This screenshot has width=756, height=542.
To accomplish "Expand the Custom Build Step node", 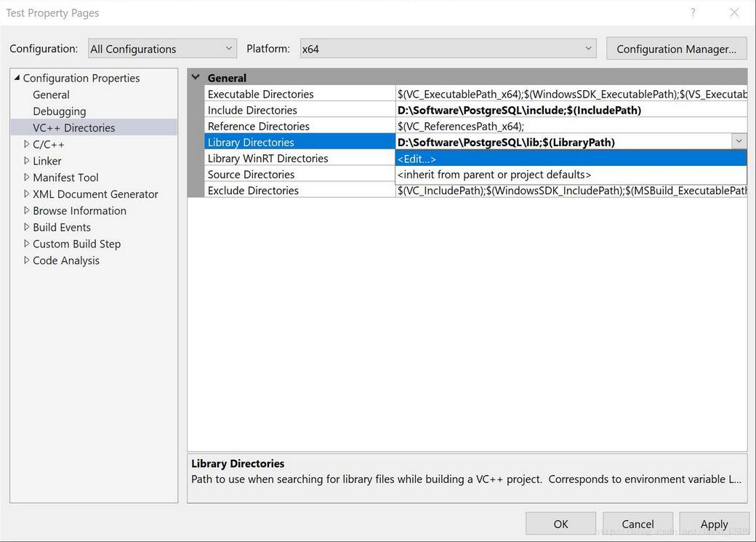I will [x=26, y=244].
